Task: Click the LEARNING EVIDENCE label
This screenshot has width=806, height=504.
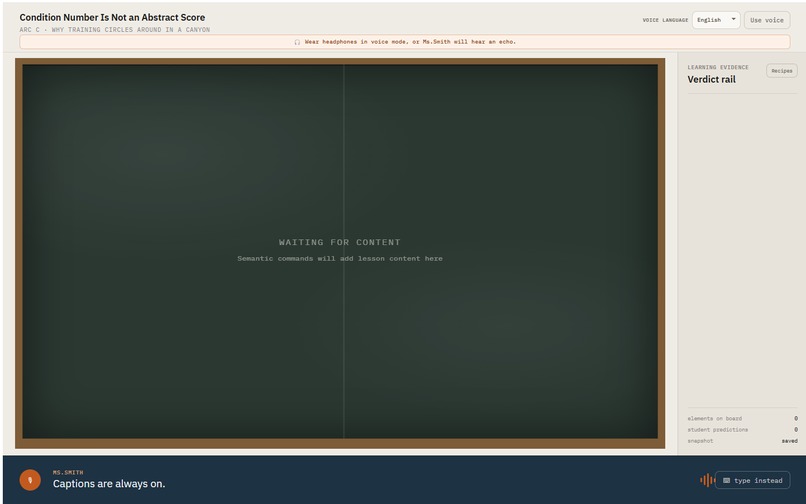Action: (x=718, y=67)
